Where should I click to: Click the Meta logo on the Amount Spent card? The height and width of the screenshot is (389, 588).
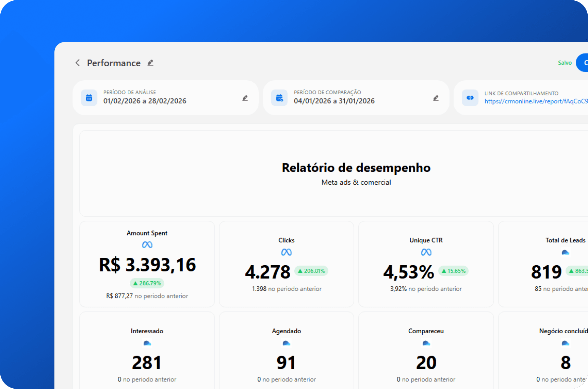tap(147, 245)
